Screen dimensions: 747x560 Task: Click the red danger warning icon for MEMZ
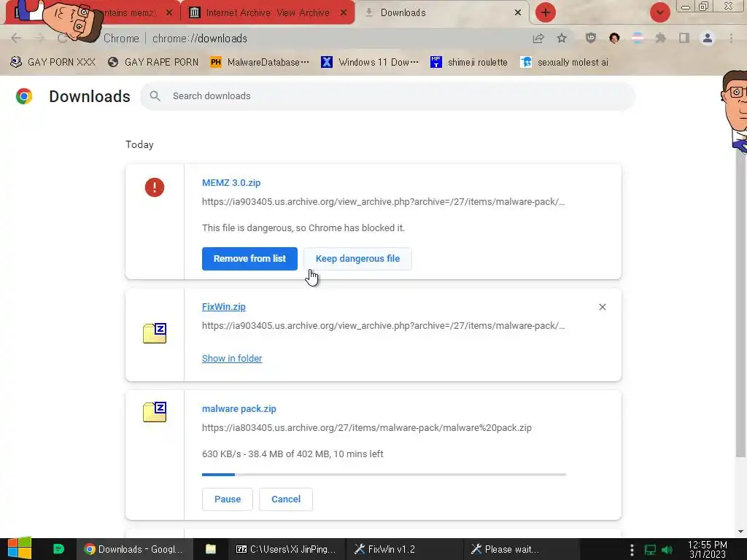tap(155, 187)
